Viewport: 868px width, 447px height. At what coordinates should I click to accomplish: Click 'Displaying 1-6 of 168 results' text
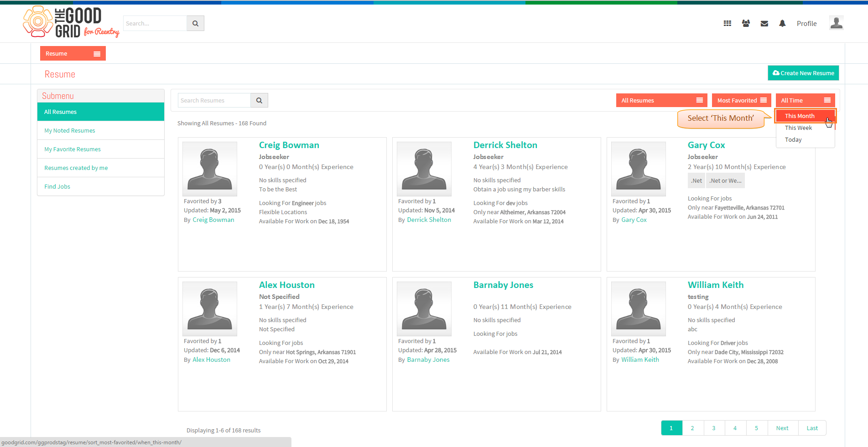223,430
